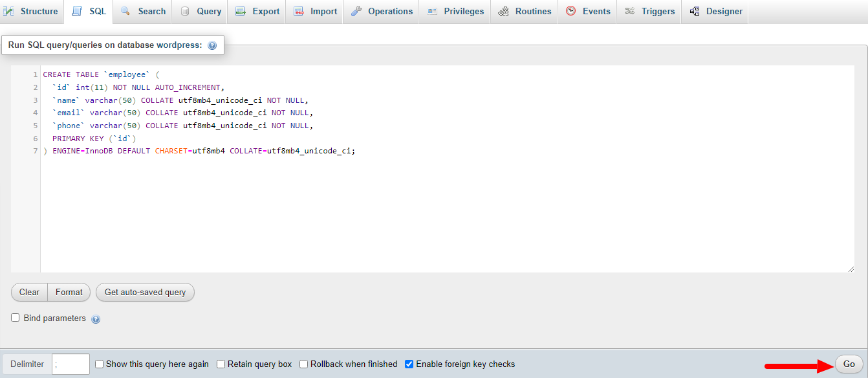Switch to the Query tab
The image size is (868, 378).
[x=199, y=11]
